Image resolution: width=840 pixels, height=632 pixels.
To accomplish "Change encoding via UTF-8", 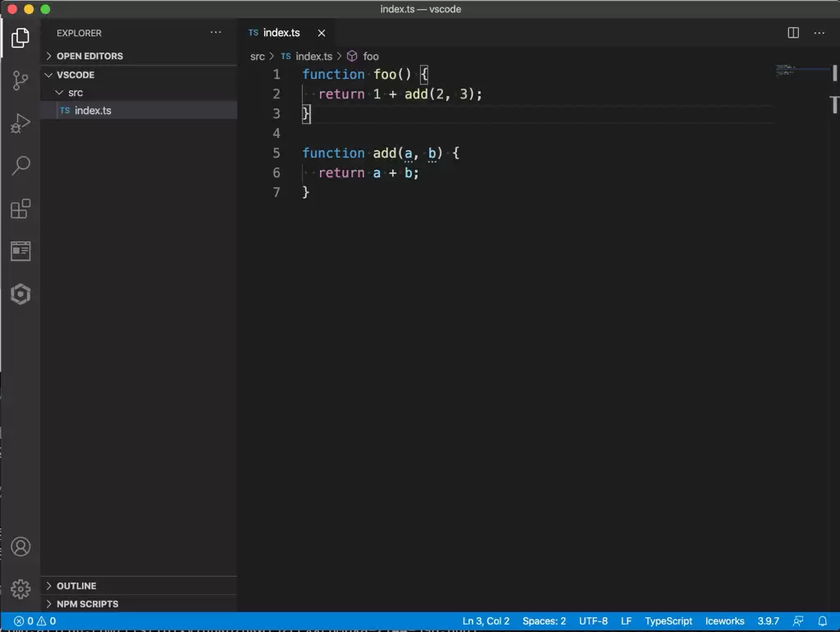I will point(593,621).
